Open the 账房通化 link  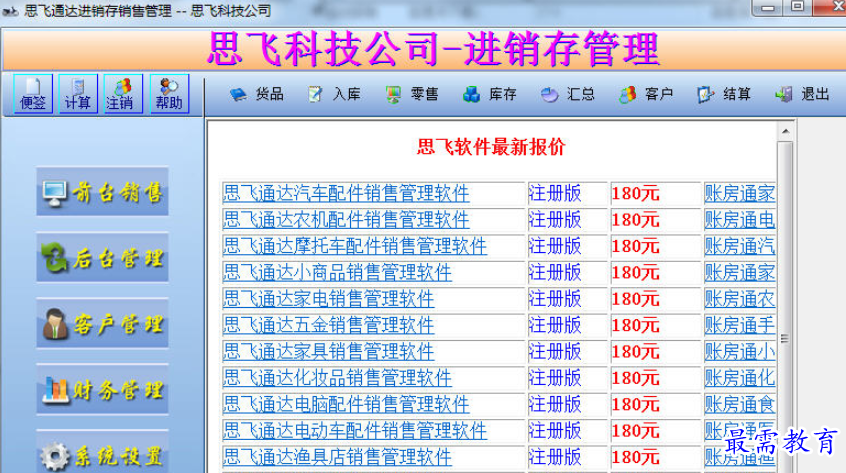740,379
